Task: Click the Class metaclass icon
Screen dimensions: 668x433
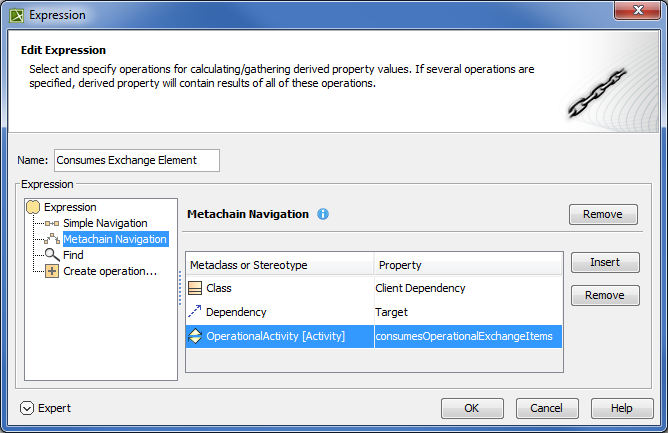Action: tap(195, 288)
